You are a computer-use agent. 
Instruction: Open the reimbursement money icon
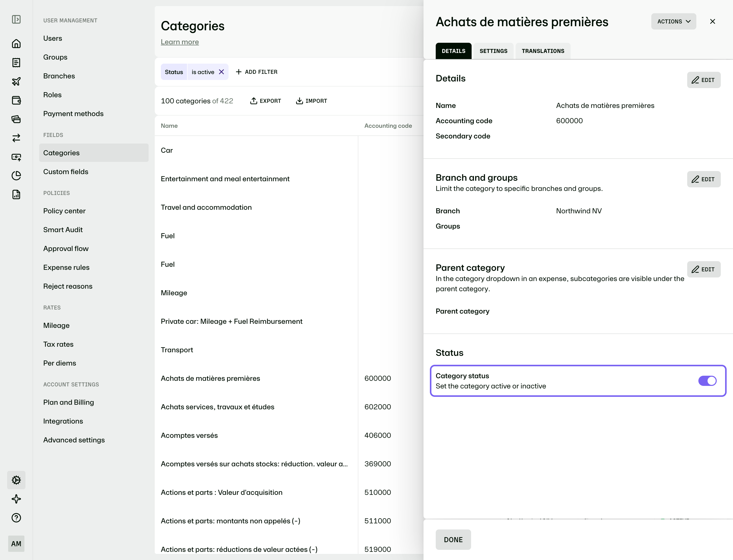pos(16,157)
